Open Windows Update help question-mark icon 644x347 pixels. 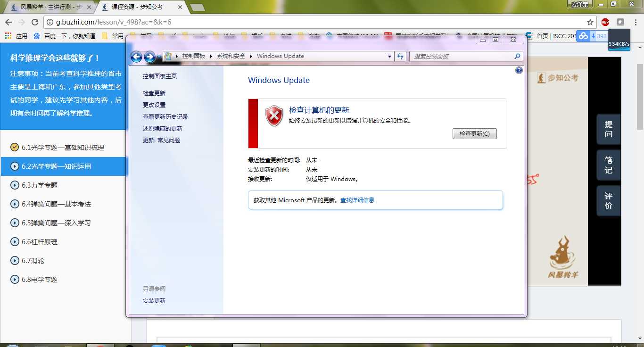519,70
